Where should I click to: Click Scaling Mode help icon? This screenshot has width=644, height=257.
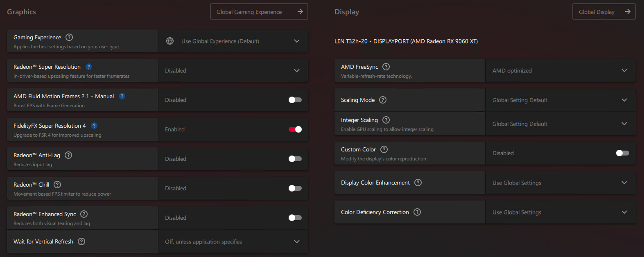[383, 100]
